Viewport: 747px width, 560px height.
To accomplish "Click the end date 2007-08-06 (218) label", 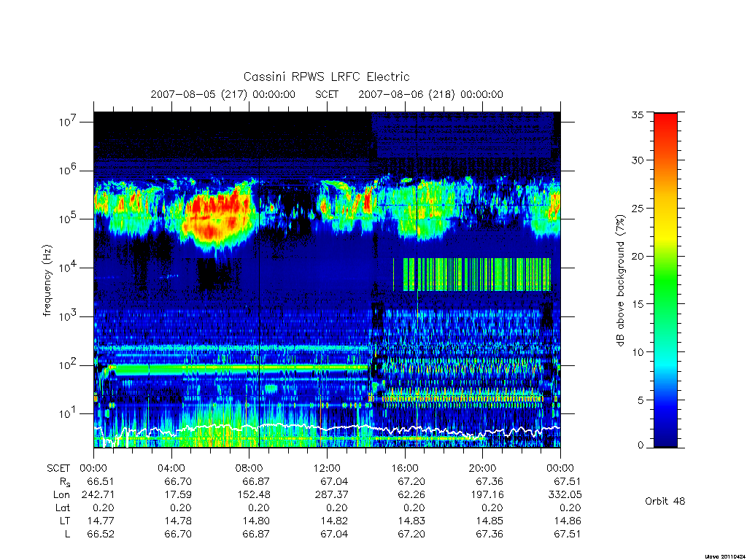I will pyautogui.click(x=406, y=94).
